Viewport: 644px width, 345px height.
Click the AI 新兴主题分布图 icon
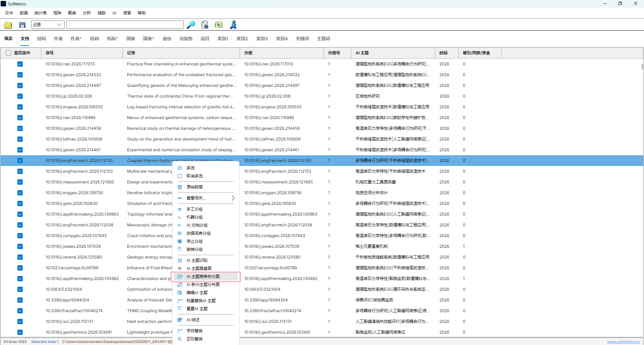180,285
